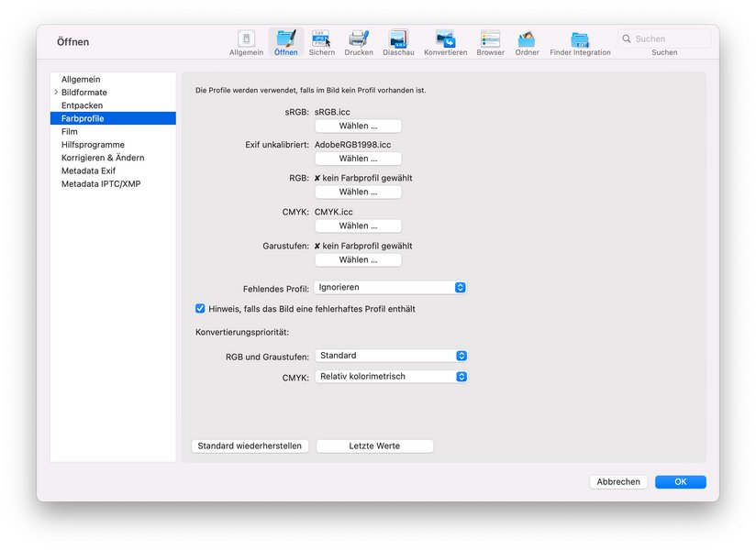Click Wählen under Exif unkalibriert
Image resolution: width=756 pixels, height=550 pixels.
tap(358, 159)
